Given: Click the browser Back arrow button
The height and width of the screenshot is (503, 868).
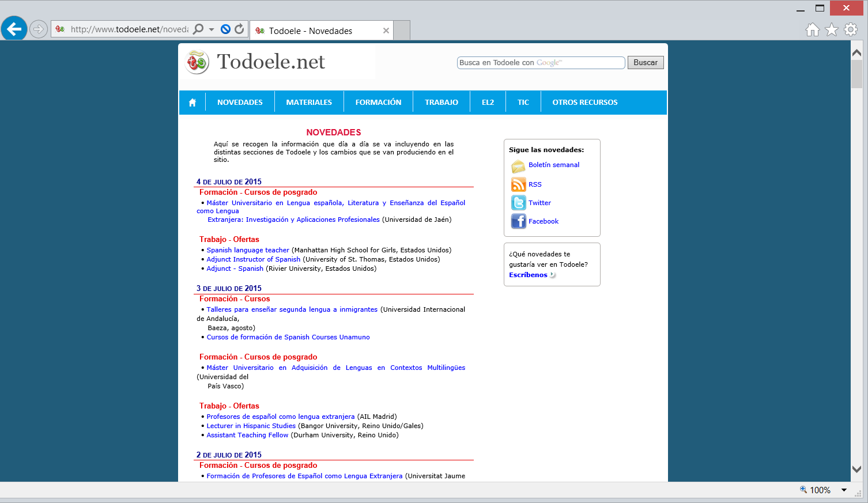Looking at the screenshot, I should coord(14,28).
